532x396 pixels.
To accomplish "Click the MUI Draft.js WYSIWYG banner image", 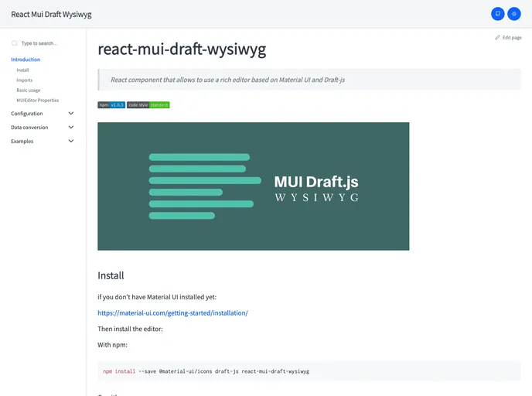I will [253, 186].
